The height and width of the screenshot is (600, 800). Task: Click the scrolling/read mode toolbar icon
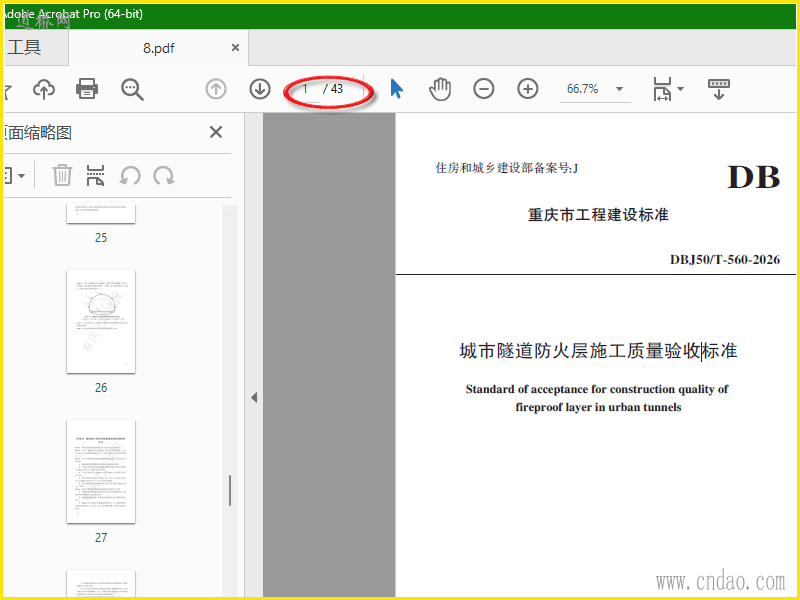coord(719,89)
